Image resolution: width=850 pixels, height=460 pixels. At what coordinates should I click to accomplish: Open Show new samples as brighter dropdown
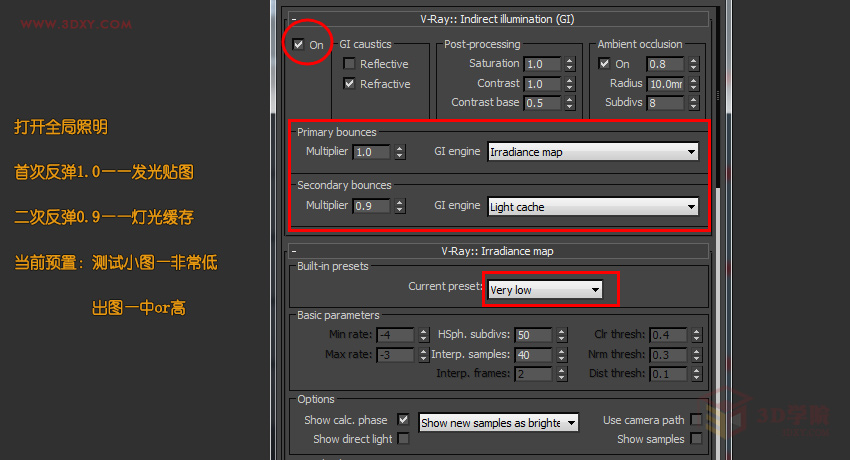pyautogui.click(x=498, y=423)
